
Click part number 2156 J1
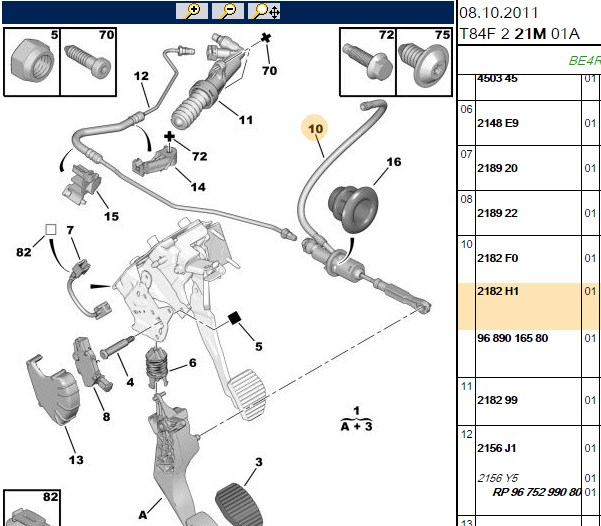pos(497,448)
